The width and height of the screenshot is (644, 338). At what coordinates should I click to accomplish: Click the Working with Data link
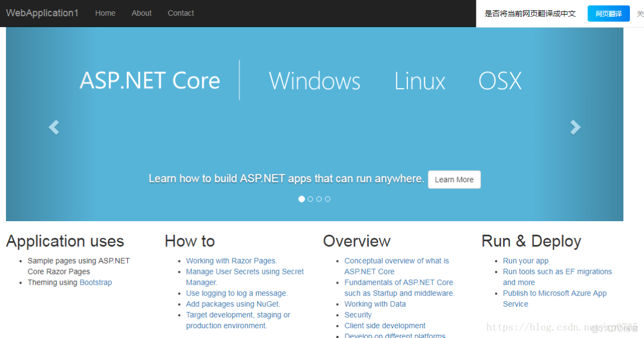(375, 304)
